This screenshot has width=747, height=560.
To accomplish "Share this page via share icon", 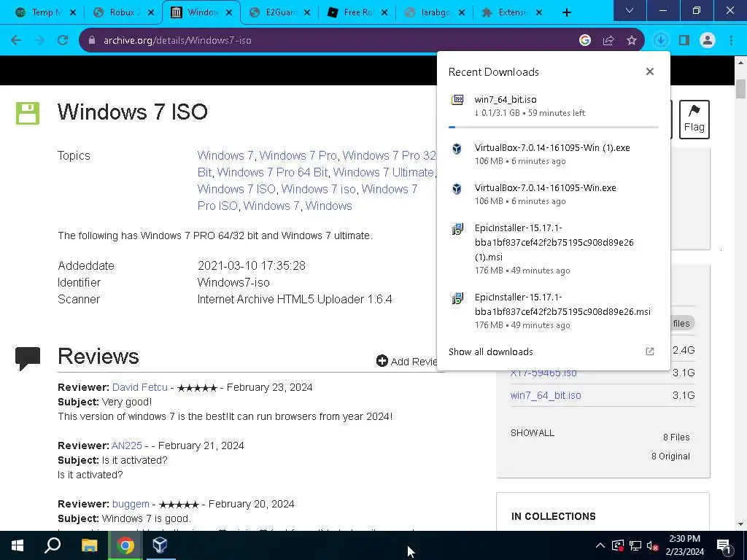I will point(608,41).
